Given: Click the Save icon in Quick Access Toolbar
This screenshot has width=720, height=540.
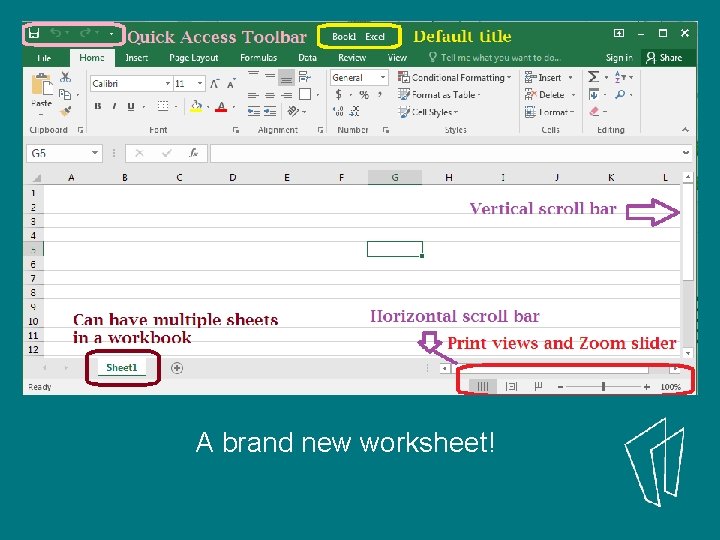Looking at the screenshot, I should click(x=34, y=34).
